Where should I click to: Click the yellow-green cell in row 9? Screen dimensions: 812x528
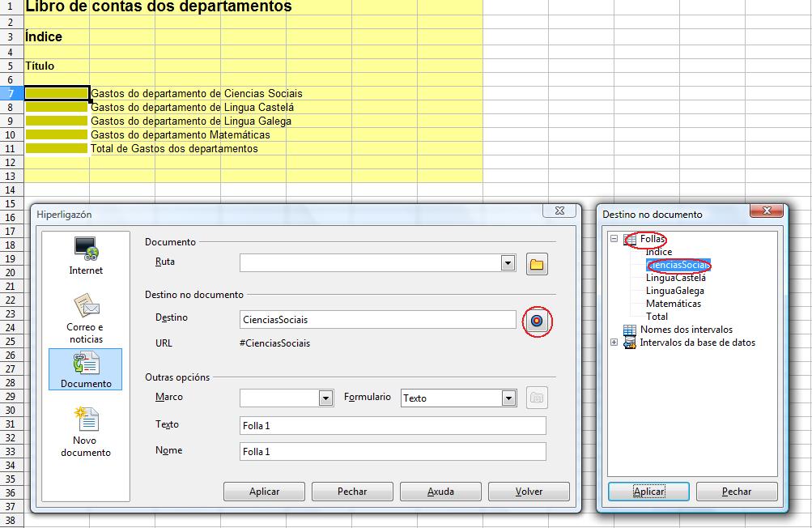point(56,121)
